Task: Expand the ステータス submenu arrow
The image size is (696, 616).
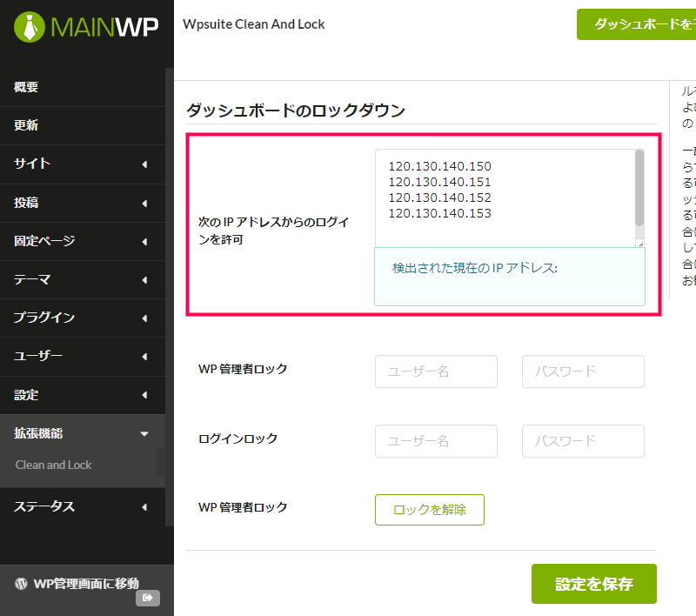Action: coord(144,507)
